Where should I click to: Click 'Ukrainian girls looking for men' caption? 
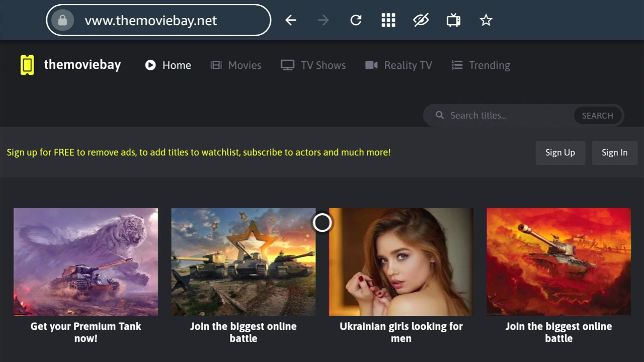click(401, 332)
